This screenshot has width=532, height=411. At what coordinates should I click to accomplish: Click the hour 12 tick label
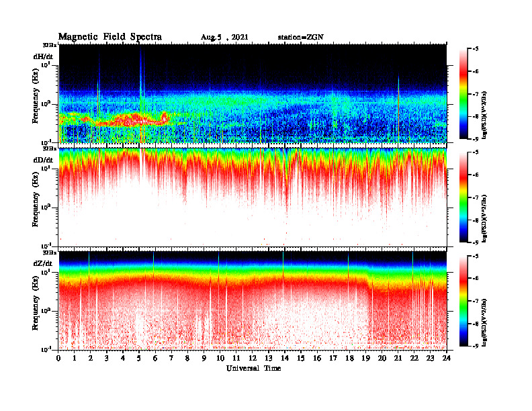(x=253, y=359)
